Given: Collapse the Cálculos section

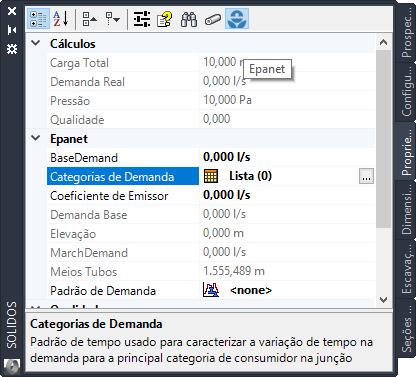Looking at the screenshot, I should tap(36, 43).
